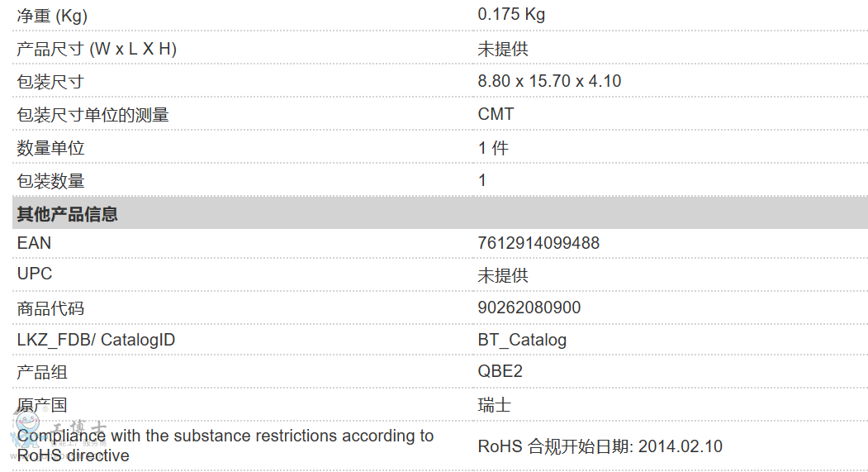Click the 商品代码 row label
This screenshot has height=472, width=868.
(x=50, y=308)
